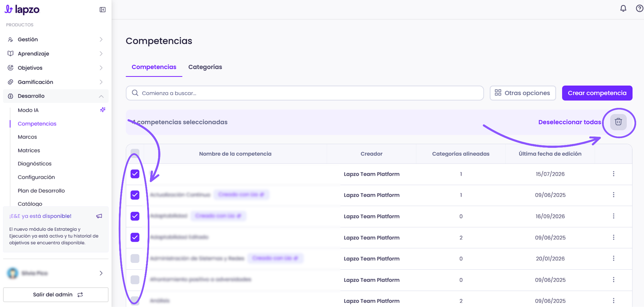This screenshot has height=307, width=644.
Task: Open Plan de Desarrollo in sidebar
Action: (x=41, y=191)
